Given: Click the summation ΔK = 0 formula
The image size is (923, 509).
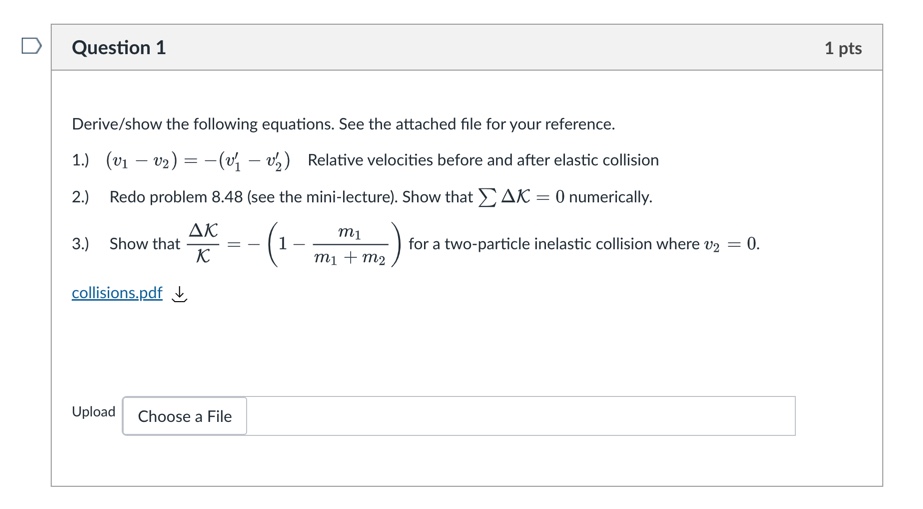Looking at the screenshot, I should coord(521,197).
